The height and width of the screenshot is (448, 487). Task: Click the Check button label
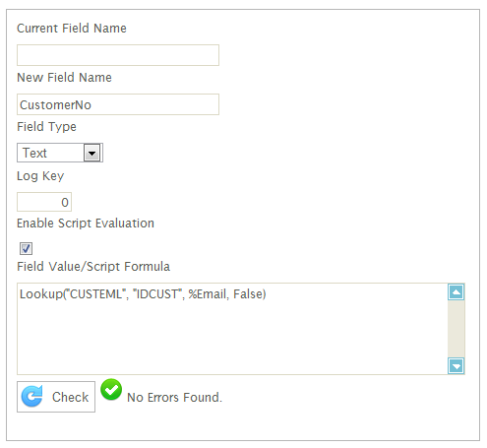pyautogui.click(x=70, y=397)
